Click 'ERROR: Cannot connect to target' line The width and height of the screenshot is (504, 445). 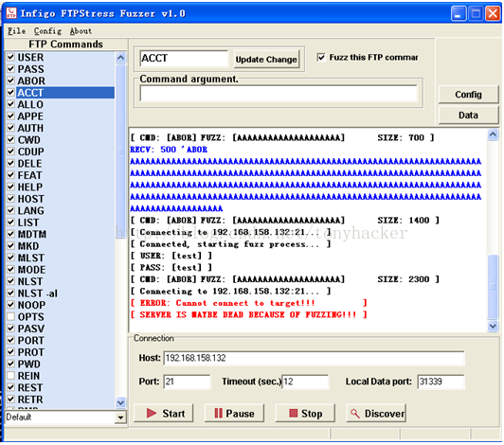(248, 303)
